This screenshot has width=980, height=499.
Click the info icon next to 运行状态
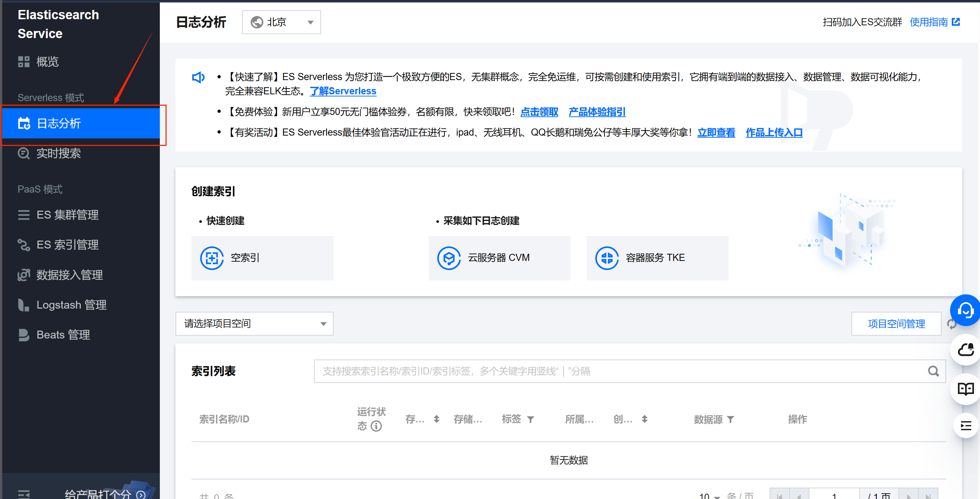tap(376, 426)
